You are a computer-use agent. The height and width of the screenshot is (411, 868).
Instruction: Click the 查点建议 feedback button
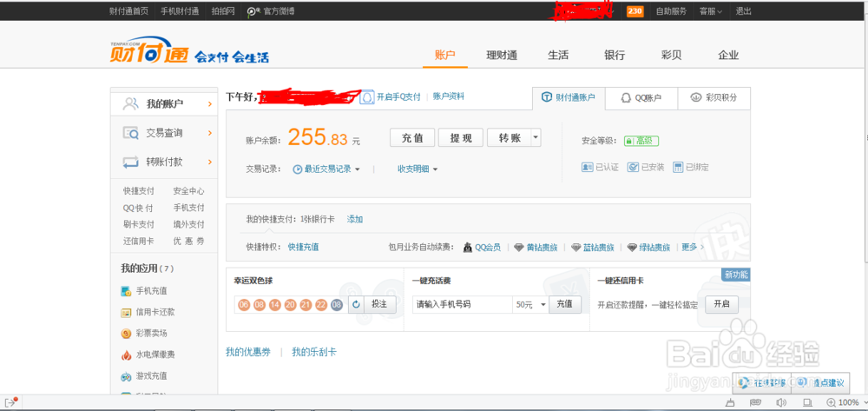821,381
